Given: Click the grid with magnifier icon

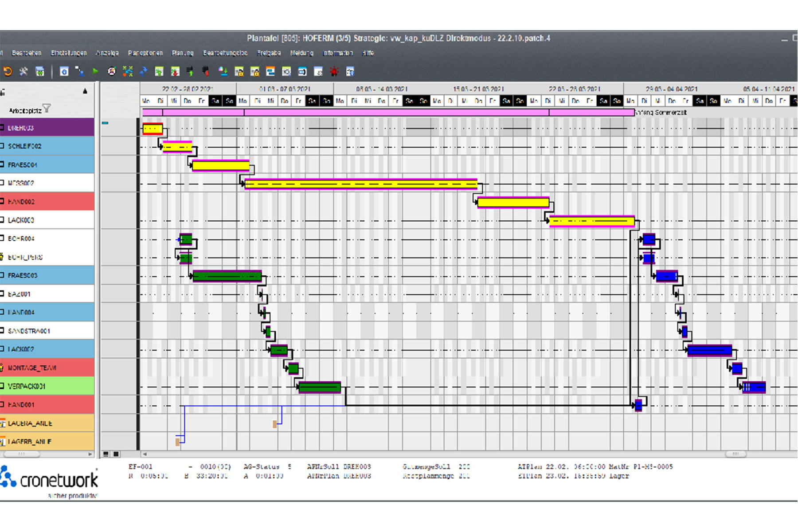Looking at the screenshot, I should pyautogui.click(x=286, y=71).
